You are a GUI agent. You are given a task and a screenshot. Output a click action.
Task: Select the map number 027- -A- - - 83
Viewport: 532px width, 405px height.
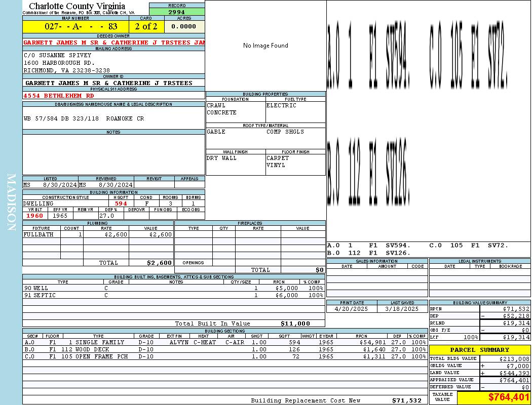pyautogui.click(x=81, y=26)
